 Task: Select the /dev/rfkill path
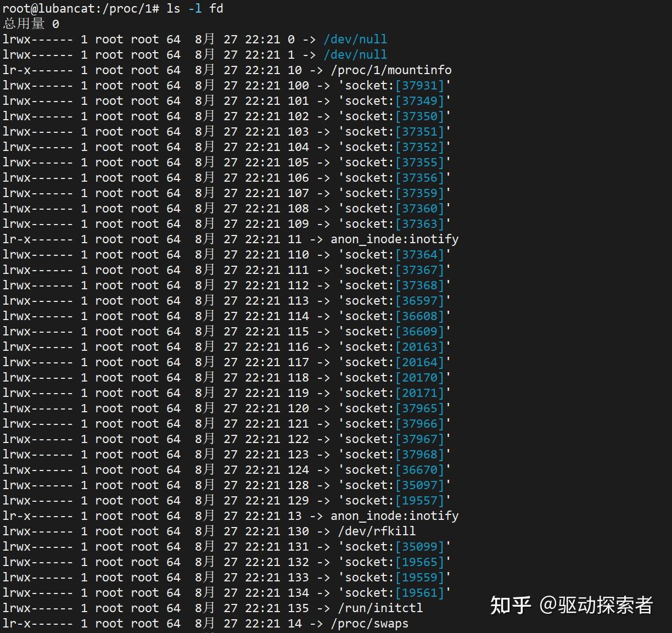pos(377,531)
